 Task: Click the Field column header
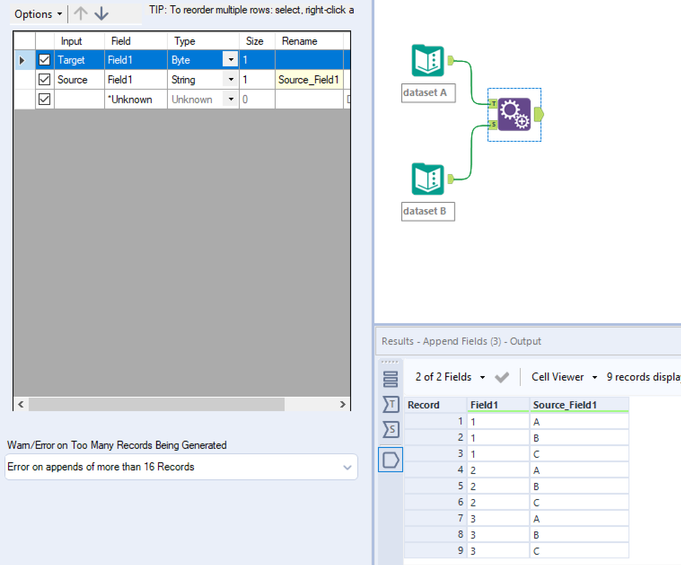click(x=136, y=41)
